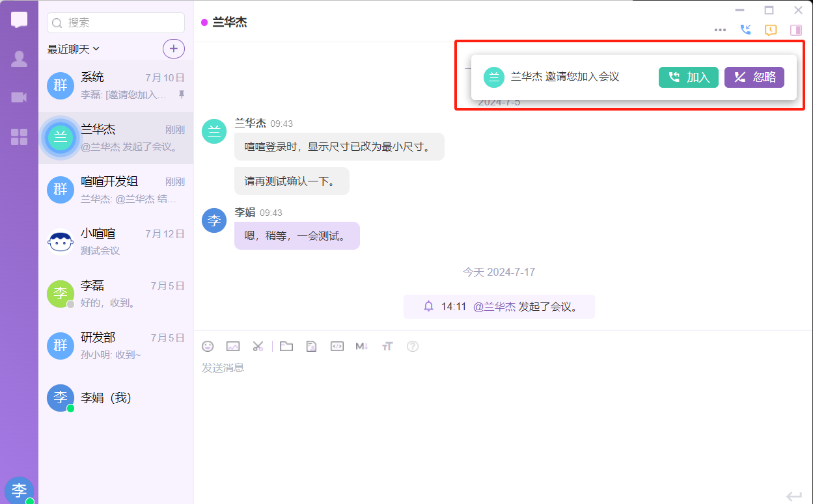This screenshot has height=504, width=813.
Task: Expand the 最近聊天 dropdown
Action: [x=73, y=49]
